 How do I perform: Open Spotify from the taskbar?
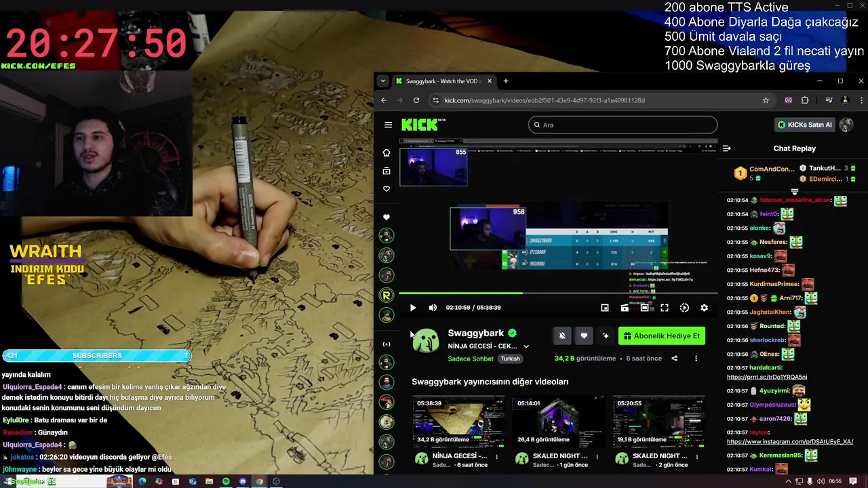(226, 482)
